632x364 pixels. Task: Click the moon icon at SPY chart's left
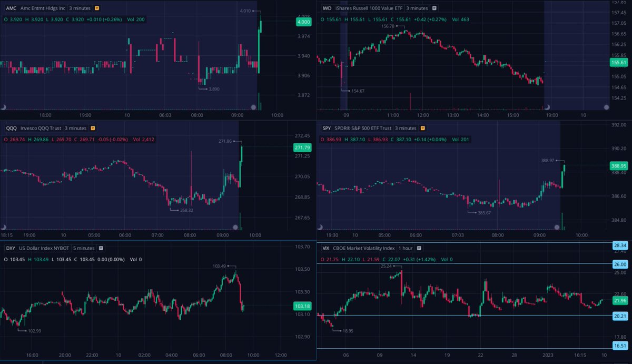point(319,227)
